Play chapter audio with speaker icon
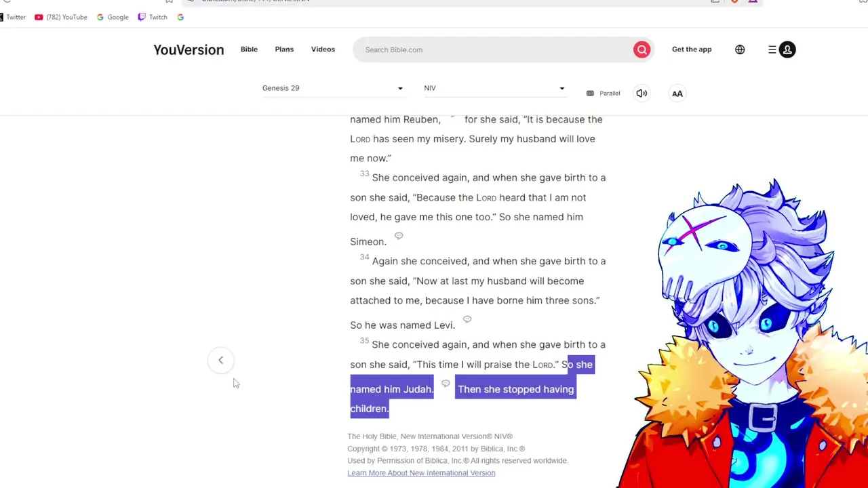 [642, 94]
